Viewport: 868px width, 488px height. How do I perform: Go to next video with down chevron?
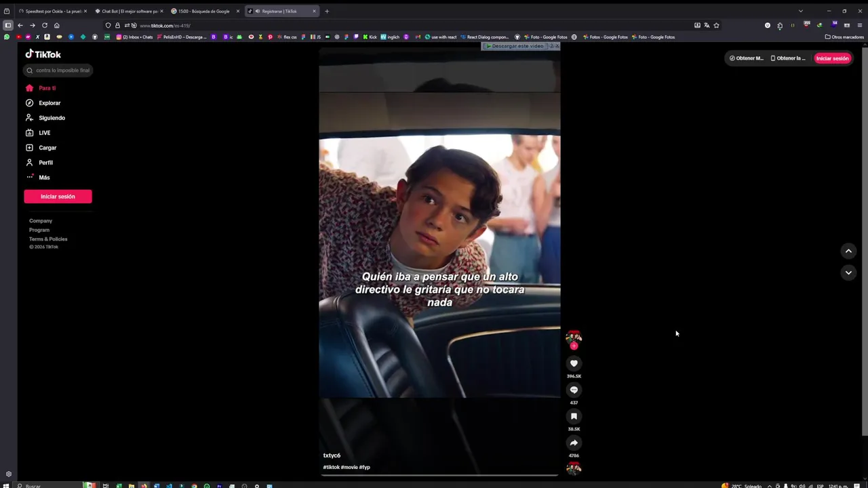848,272
